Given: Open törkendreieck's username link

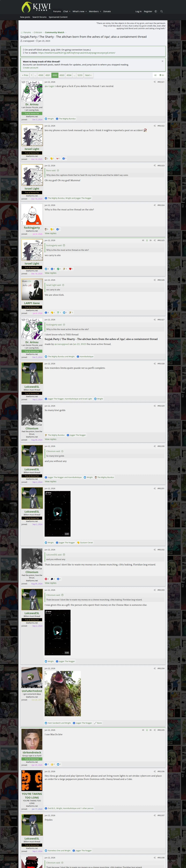Looking at the screenshot, I should pos(32,752).
